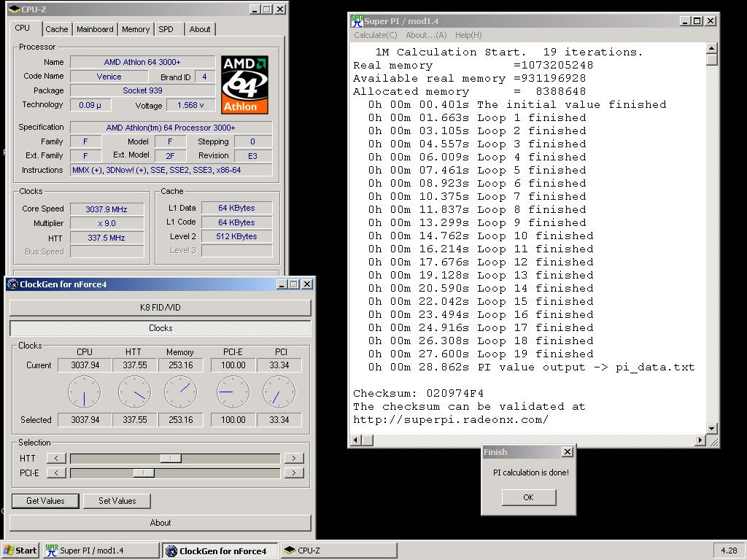Click the Instructions field in CPU-Z
The height and width of the screenshot is (560, 747).
pos(171,170)
